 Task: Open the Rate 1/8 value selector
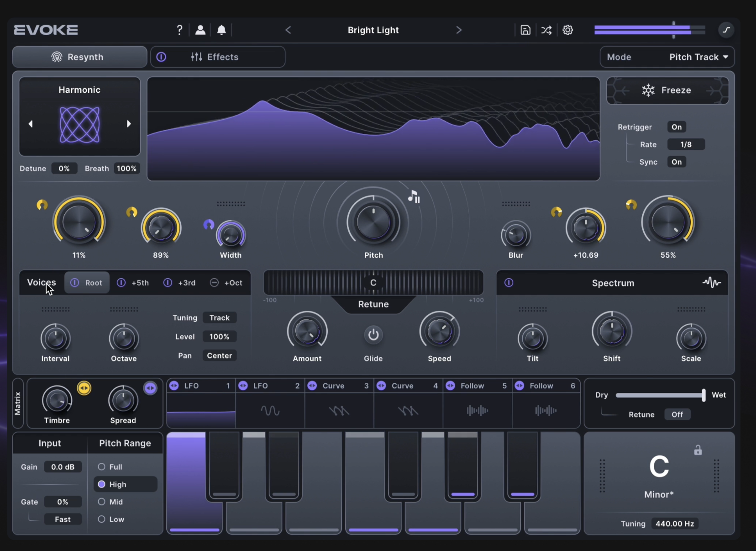pyautogui.click(x=686, y=144)
